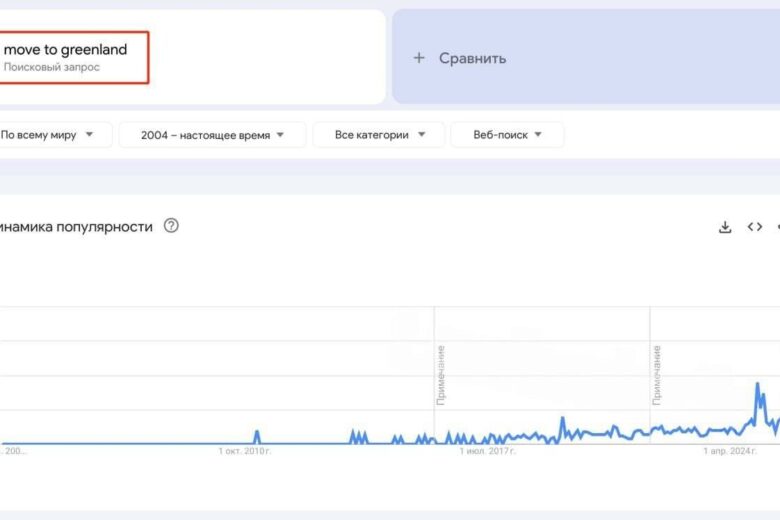Click the 1 апр. 2024 г. axis label

pos(730,452)
